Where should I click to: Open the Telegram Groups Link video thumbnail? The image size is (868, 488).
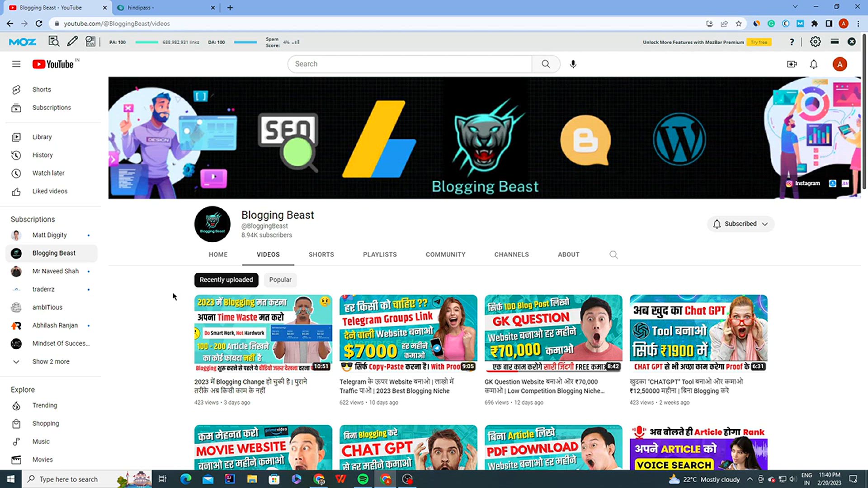tap(408, 333)
